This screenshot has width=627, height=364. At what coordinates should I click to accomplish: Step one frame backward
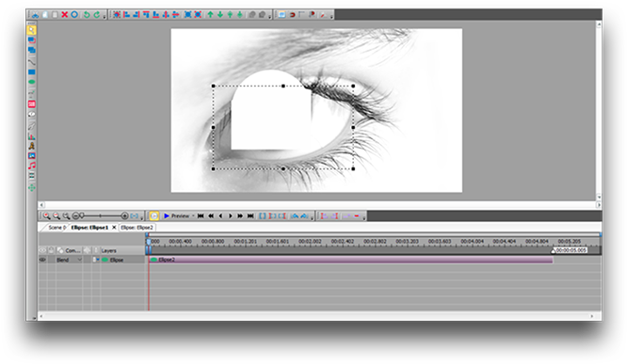click(220, 216)
